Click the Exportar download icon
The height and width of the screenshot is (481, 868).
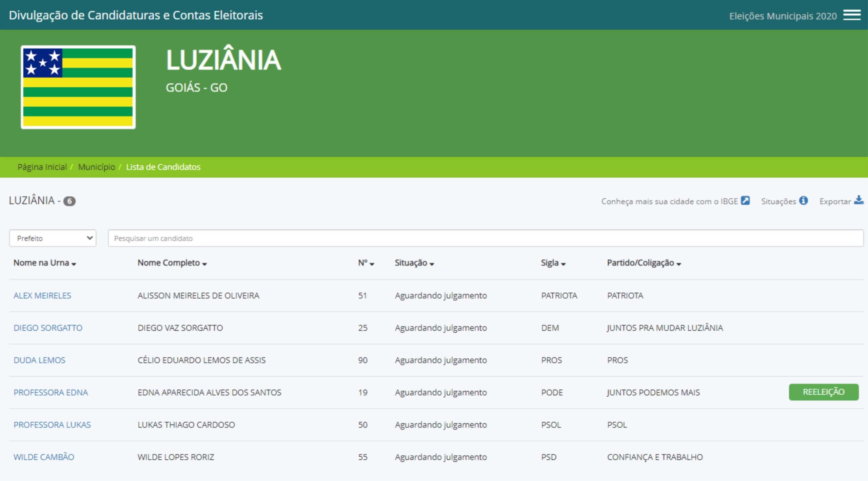(859, 200)
